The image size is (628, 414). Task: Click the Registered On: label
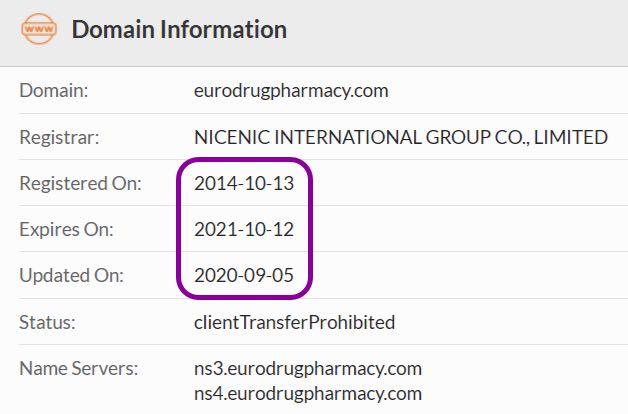click(81, 183)
